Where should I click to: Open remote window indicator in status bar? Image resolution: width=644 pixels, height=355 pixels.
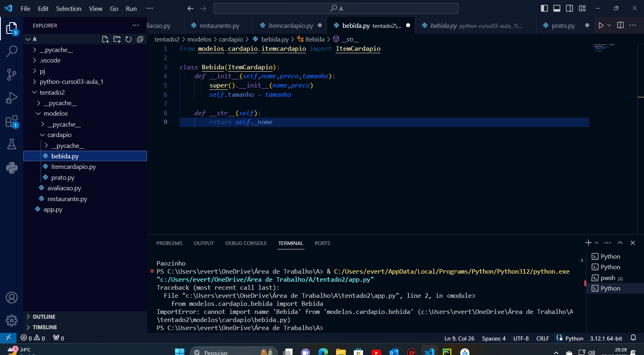click(x=8, y=338)
